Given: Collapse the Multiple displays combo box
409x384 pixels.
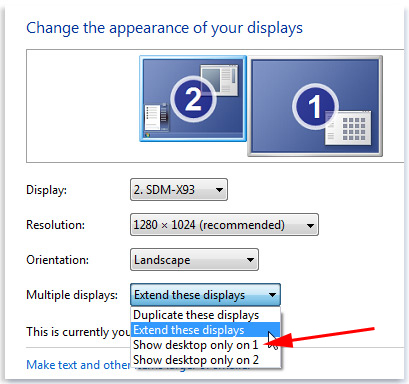Looking at the screenshot, I should pos(205,295).
